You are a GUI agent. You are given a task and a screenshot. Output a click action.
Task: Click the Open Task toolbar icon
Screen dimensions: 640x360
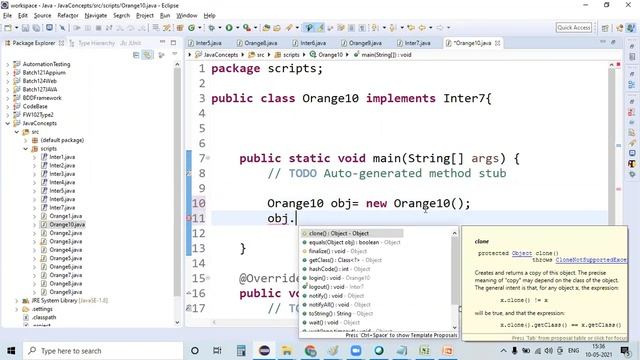277,28
